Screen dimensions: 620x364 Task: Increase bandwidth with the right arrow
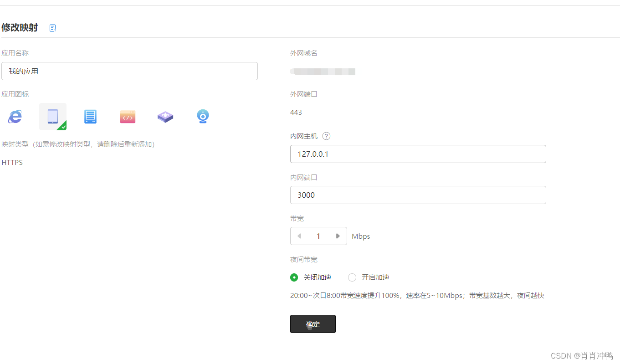338,236
